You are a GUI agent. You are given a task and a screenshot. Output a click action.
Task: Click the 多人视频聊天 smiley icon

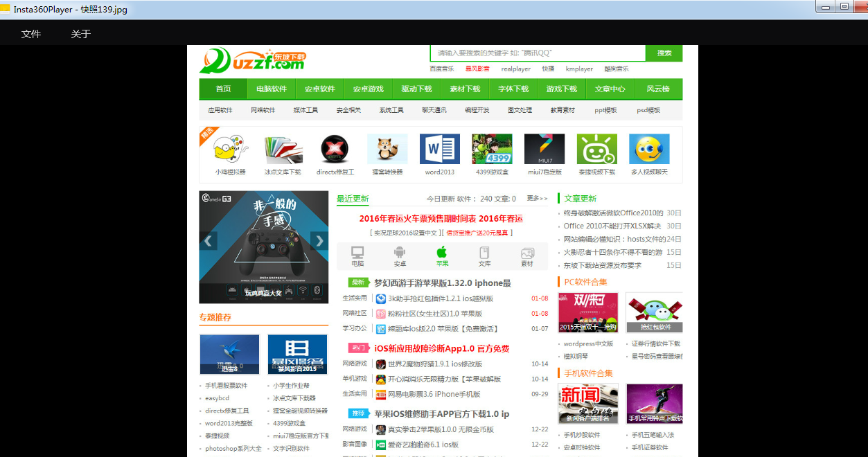click(x=649, y=149)
